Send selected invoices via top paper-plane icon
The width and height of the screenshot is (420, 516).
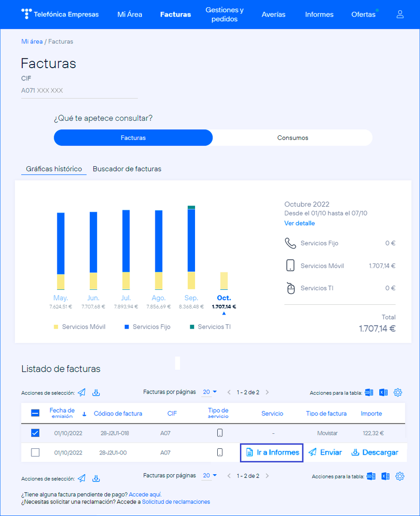(82, 393)
